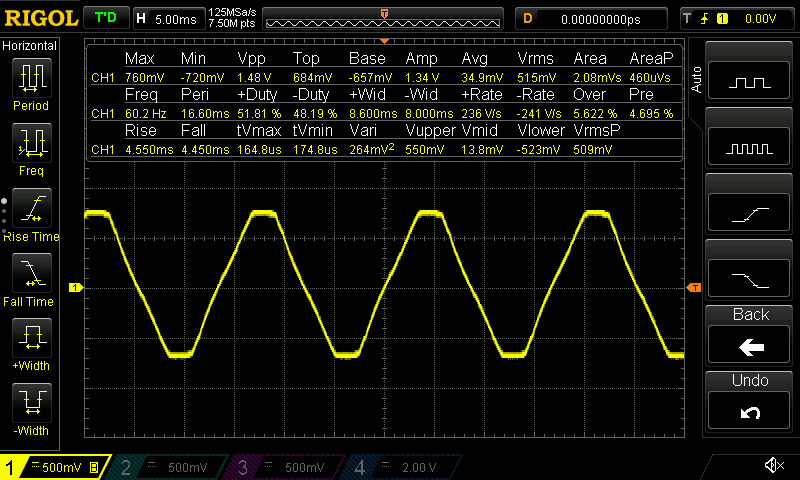
Task: Click the single-cycle square wave Auto option
Action: coord(748,80)
